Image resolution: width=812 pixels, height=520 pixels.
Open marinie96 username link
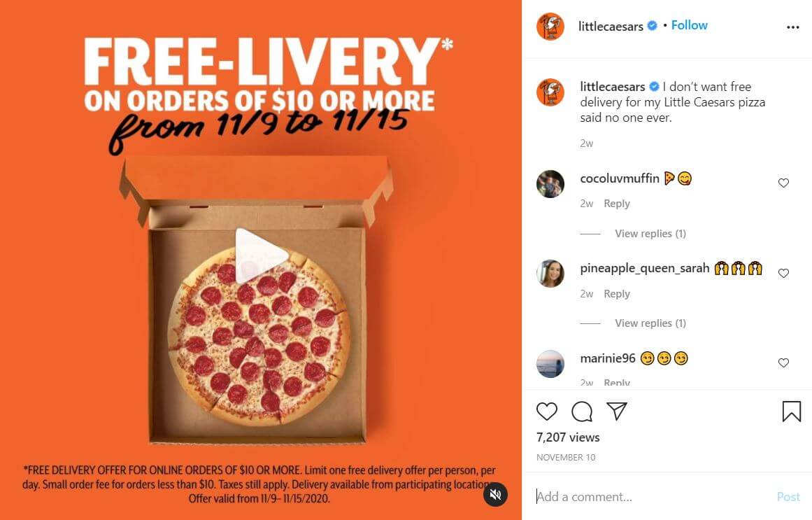(x=608, y=358)
